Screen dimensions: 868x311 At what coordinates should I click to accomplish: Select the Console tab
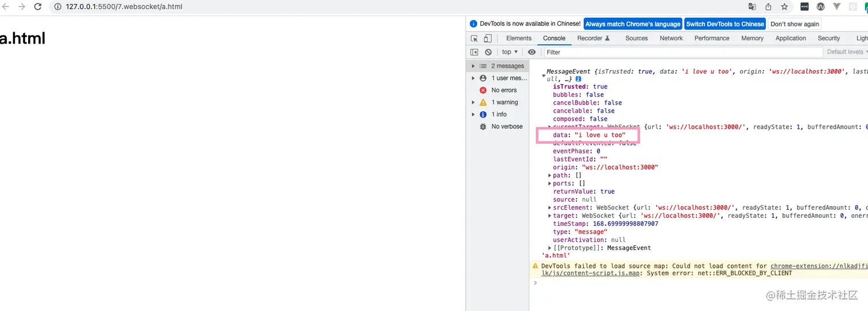click(554, 39)
